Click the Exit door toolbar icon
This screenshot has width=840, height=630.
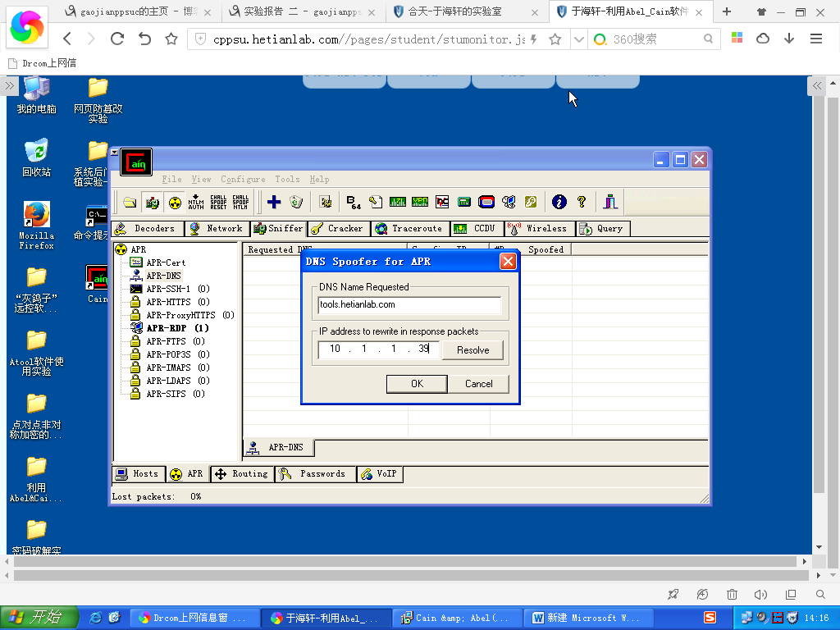[x=610, y=202]
